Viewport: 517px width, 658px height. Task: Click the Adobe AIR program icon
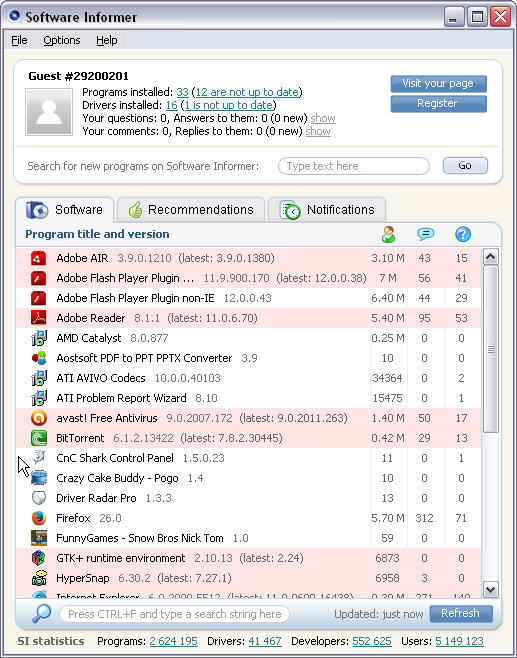tap(39, 258)
